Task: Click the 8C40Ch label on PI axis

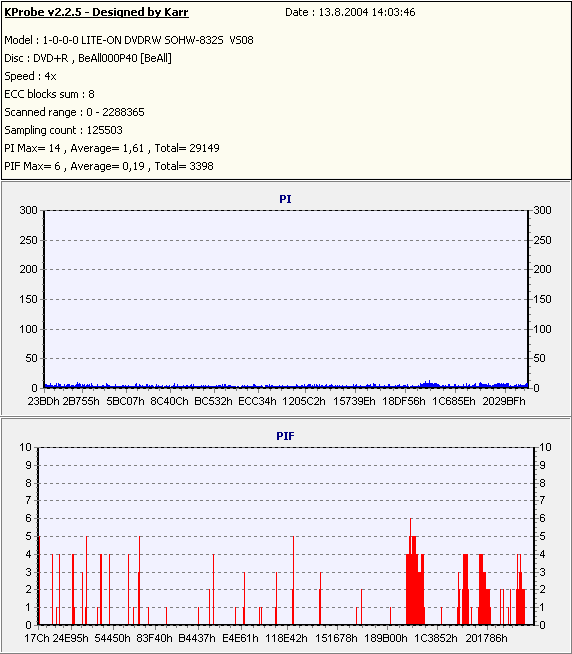Action: 169,401
